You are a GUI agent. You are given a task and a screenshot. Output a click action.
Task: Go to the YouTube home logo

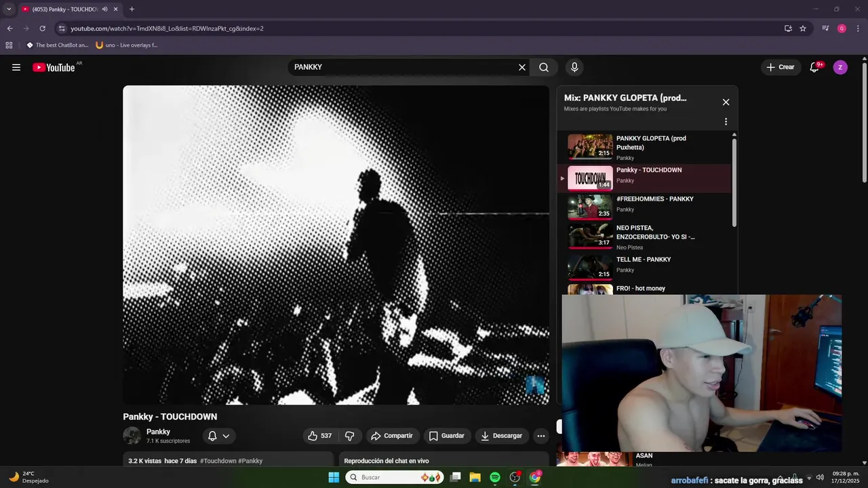(x=54, y=67)
